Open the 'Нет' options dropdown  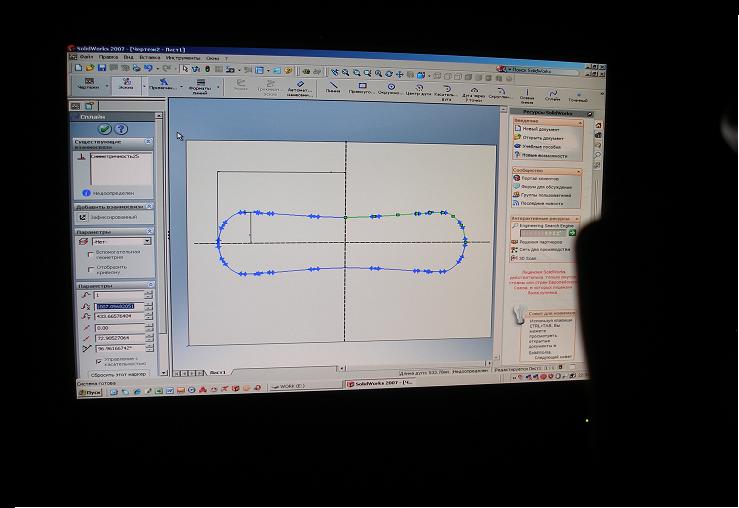click(147, 241)
